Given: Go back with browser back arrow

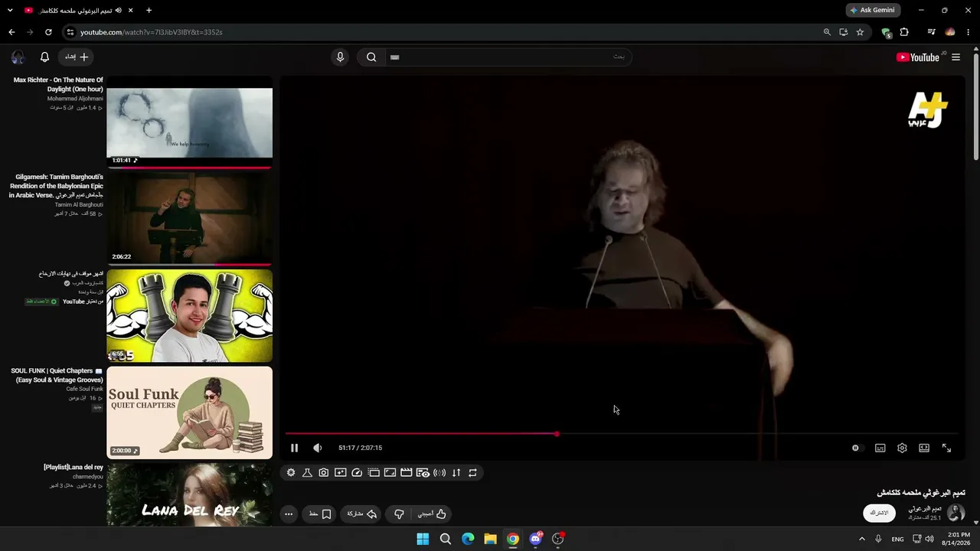Looking at the screenshot, I should click(11, 32).
